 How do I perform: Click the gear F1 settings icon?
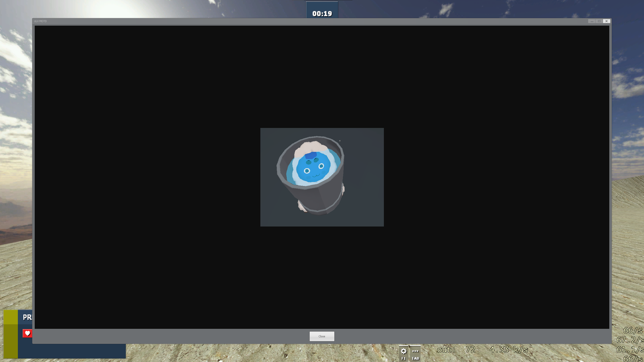tap(404, 351)
